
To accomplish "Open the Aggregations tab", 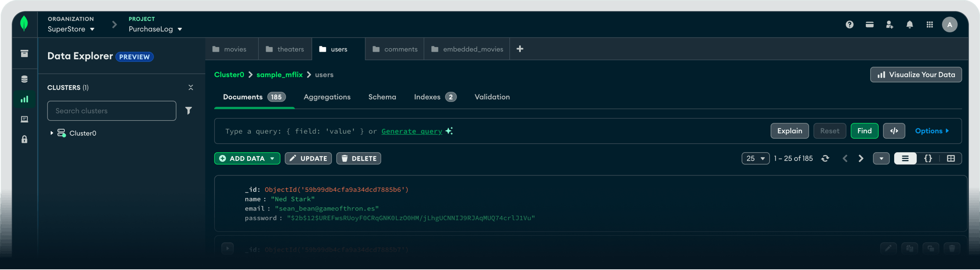I will point(327,97).
